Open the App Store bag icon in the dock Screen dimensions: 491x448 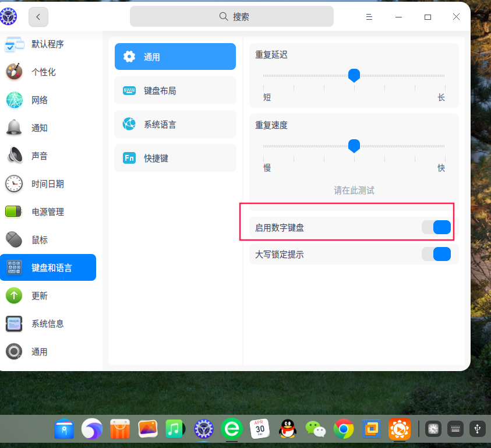(120, 429)
